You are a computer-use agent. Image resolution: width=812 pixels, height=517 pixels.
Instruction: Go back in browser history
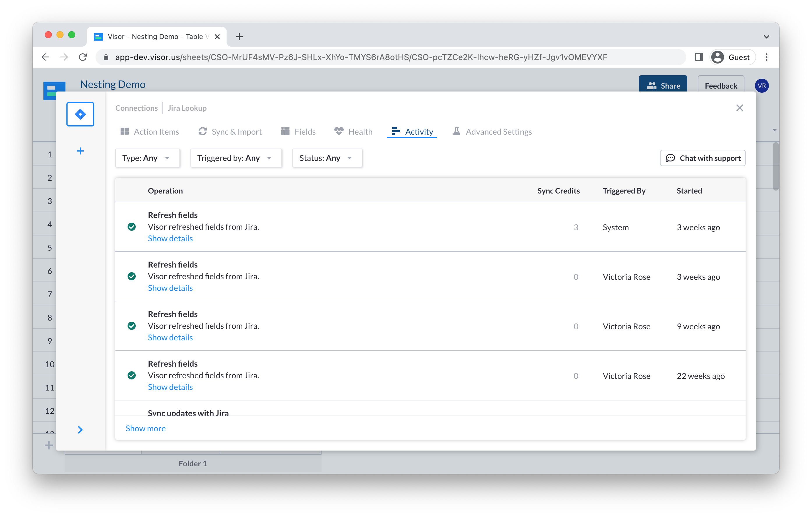tap(45, 57)
